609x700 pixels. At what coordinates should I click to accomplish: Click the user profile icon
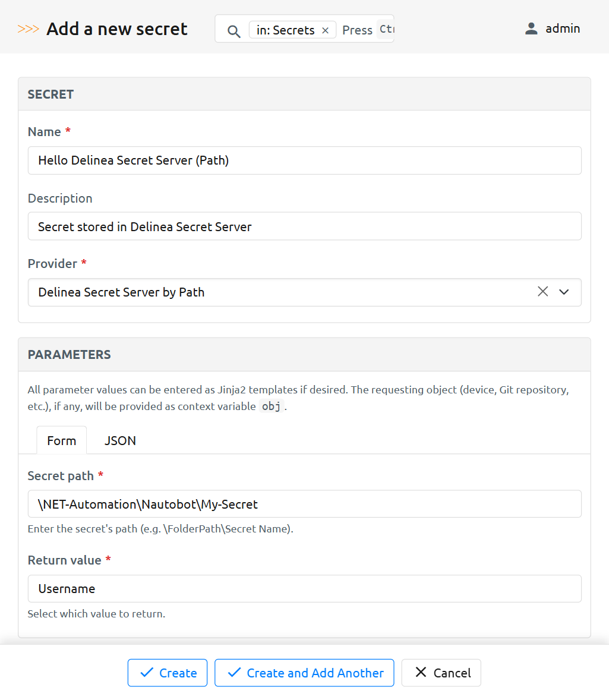pos(531,29)
